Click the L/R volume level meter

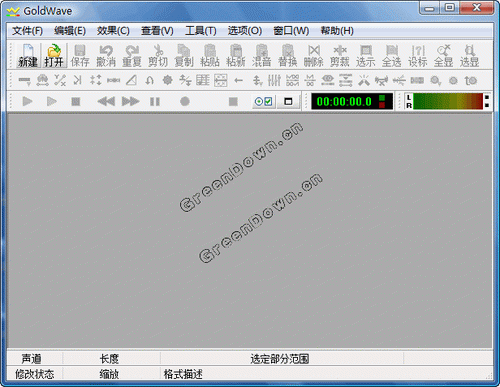pyautogui.click(x=447, y=101)
